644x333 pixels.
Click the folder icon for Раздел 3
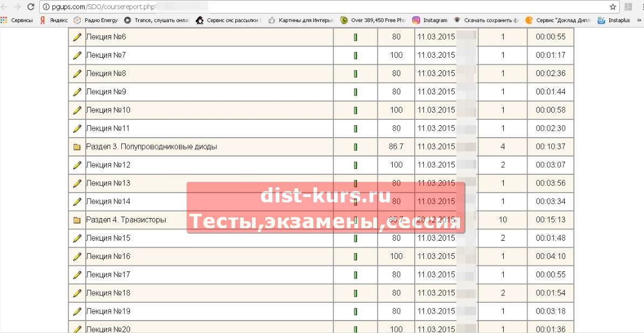pos(77,147)
